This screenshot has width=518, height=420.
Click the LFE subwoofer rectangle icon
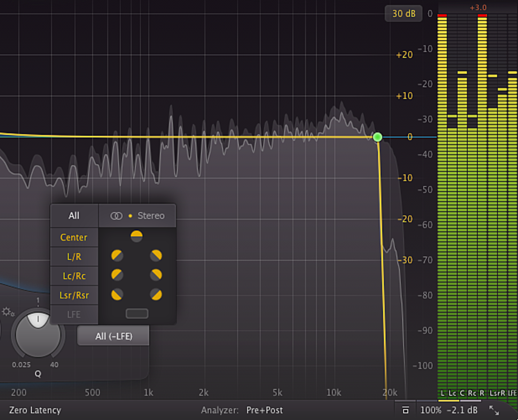[137, 314]
